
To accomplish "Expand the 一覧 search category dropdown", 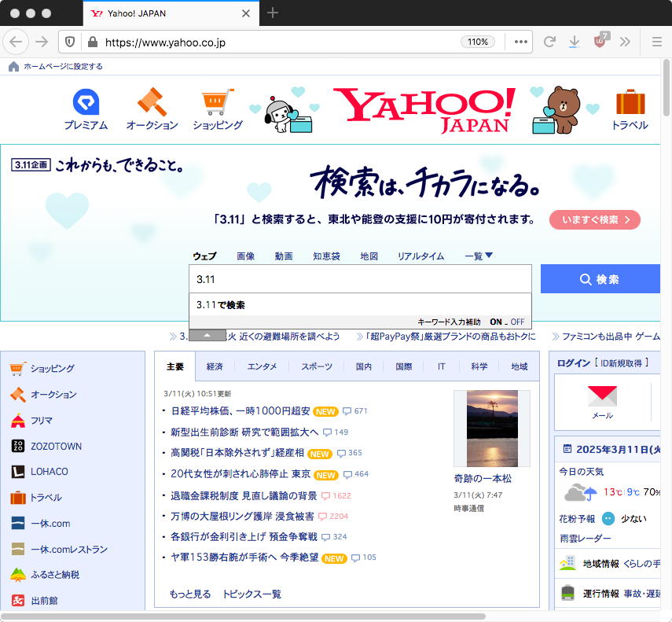I will [479, 256].
